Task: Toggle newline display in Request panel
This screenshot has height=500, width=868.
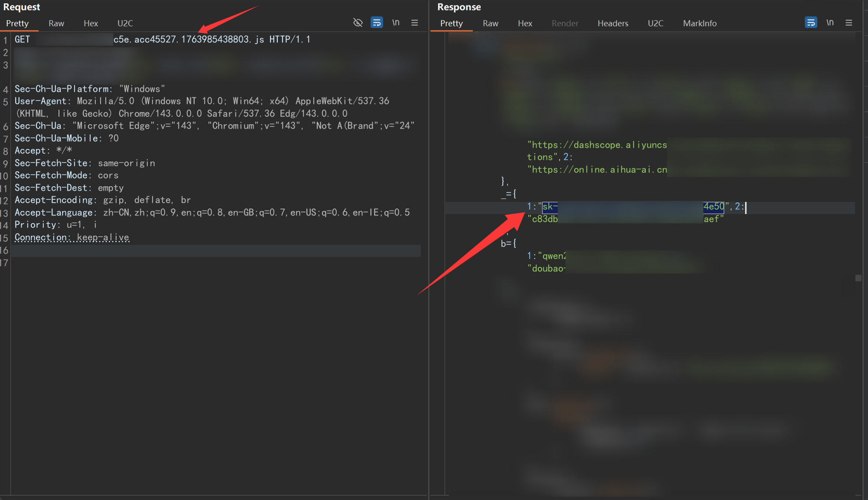Action: click(396, 23)
